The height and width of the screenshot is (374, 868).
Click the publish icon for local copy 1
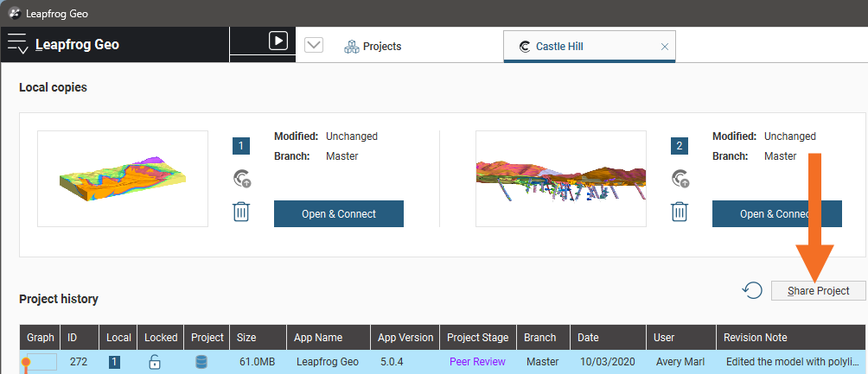[241, 179]
